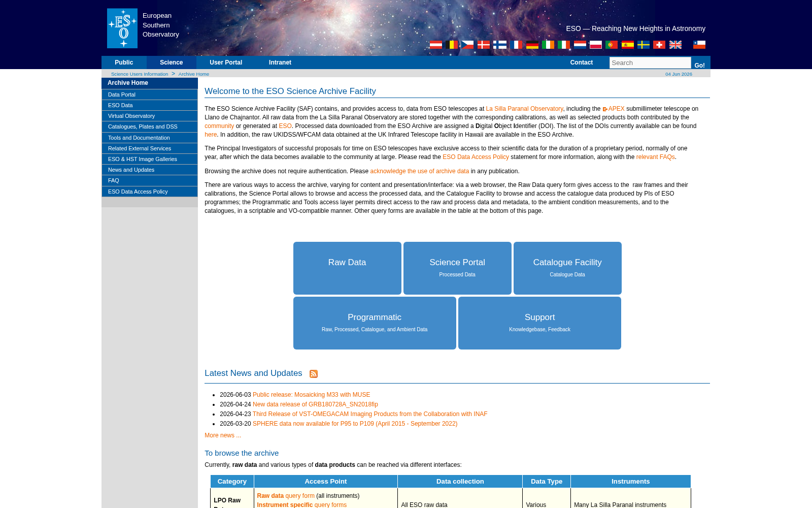812x508 pixels.
Task: Select the Finland flag icon
Action: 500,45
